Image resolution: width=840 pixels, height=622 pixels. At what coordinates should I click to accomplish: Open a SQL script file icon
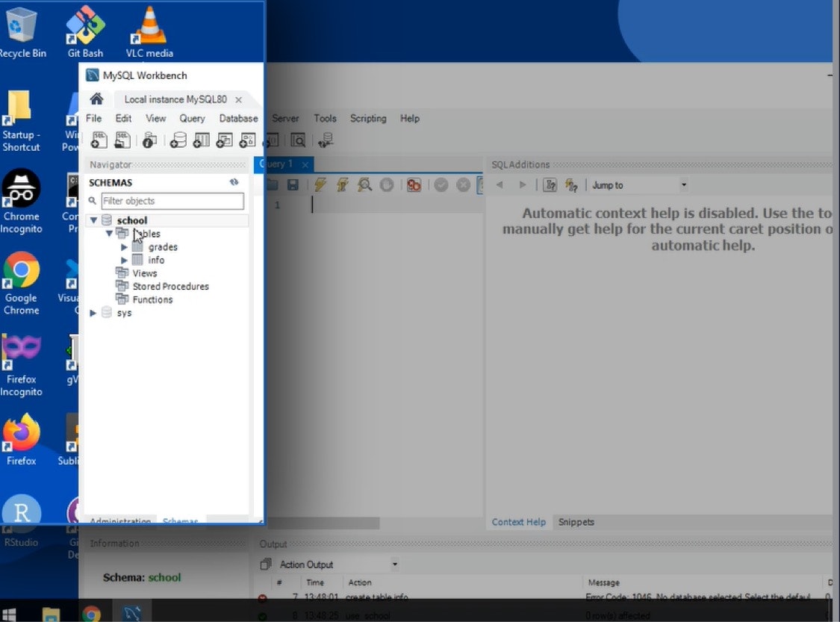tap(122, 140)
